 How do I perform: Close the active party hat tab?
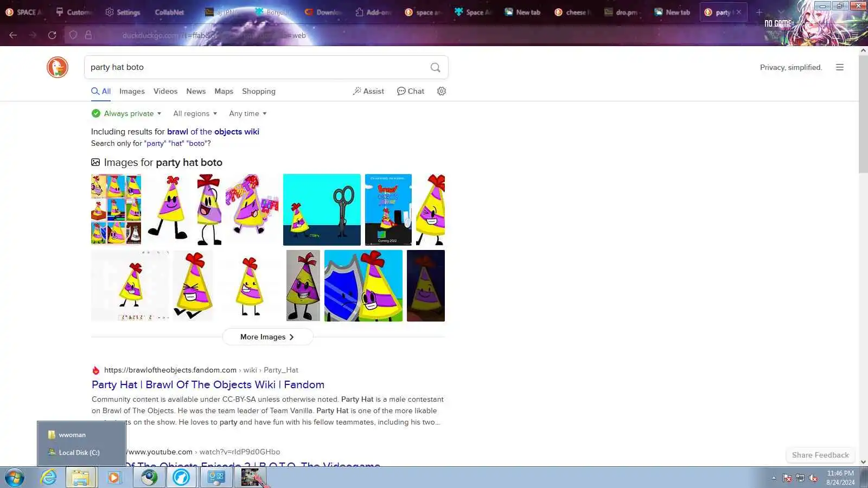[x=739, y=12]
